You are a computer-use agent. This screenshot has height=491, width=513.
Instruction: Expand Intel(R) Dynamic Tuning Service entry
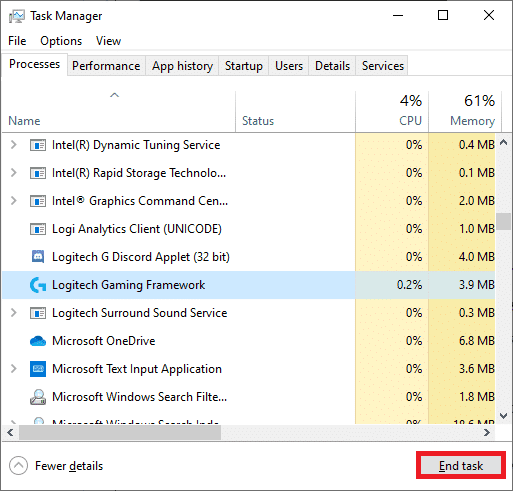pos(13,145)
